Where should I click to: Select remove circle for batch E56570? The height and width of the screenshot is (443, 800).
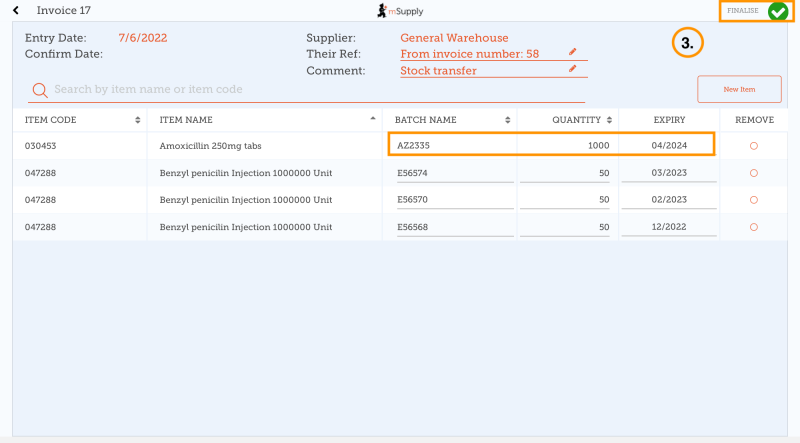753,200
